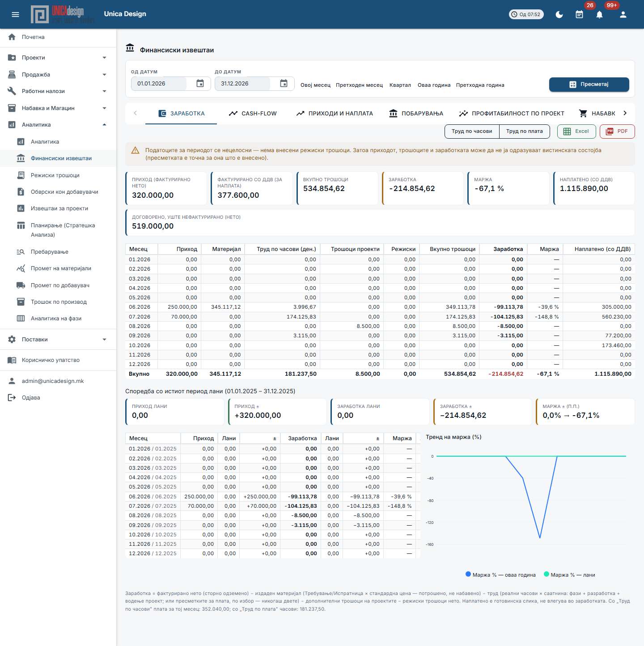Expand the Проекти sidebar menu
This screenshot has width=644, height=646.
tap(58, 58)
